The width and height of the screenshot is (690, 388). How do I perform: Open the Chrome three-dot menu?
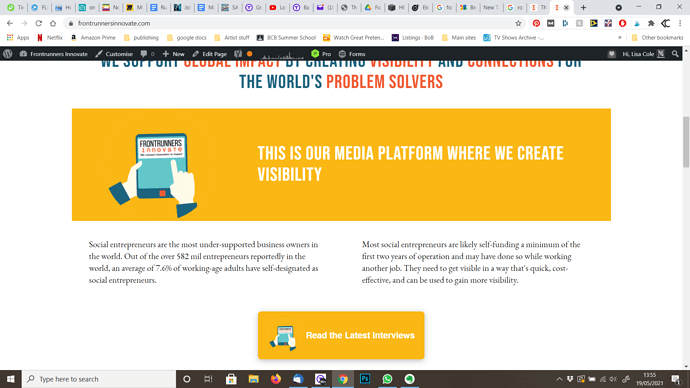click(x=680, y=23)
